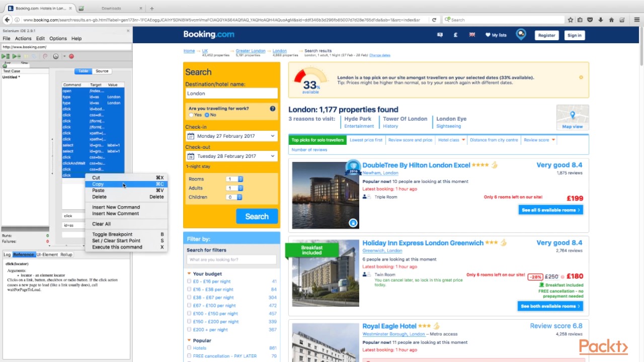Click the Sign in button
Image resolution: width=644 pixels, height=362 pixels.
click(574, 35)
